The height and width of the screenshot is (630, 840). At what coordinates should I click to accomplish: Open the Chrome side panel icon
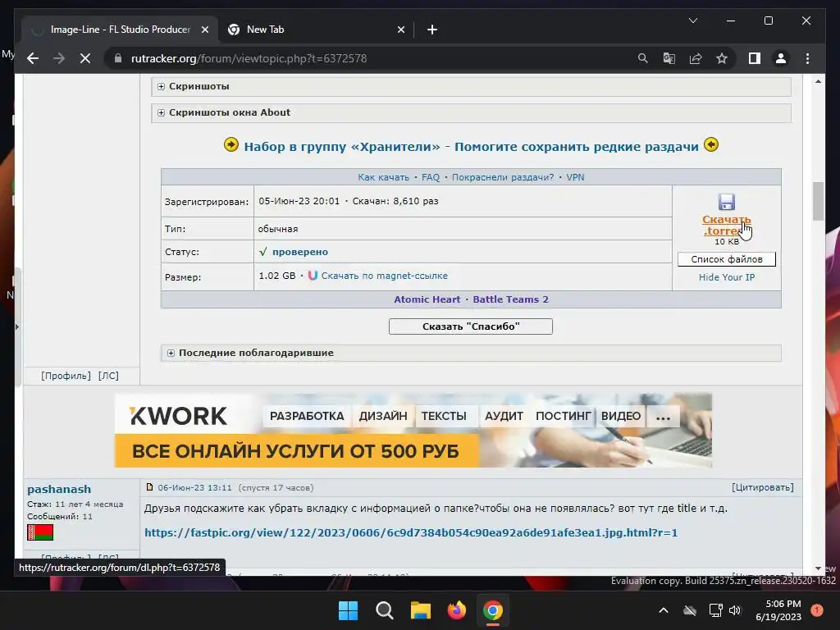pos(755,58)
